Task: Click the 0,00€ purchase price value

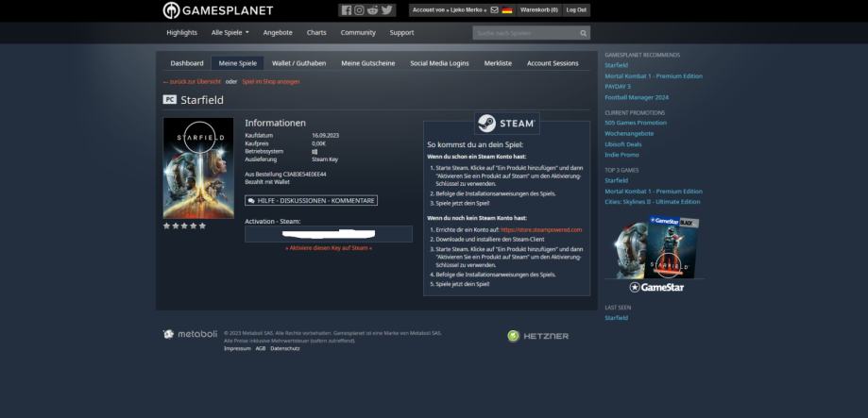Action: tap(319, 143)
